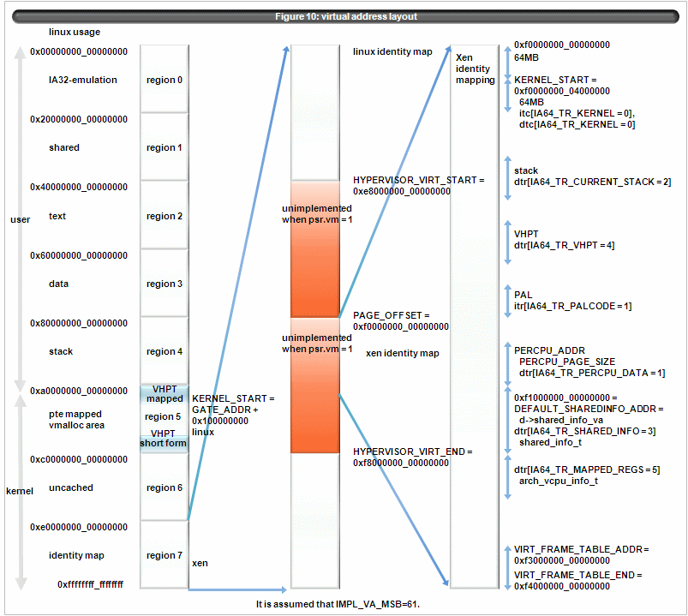Select the "VHPT mapped" band label
Viewport: 688px width, 616px height.
coord(165,394)
